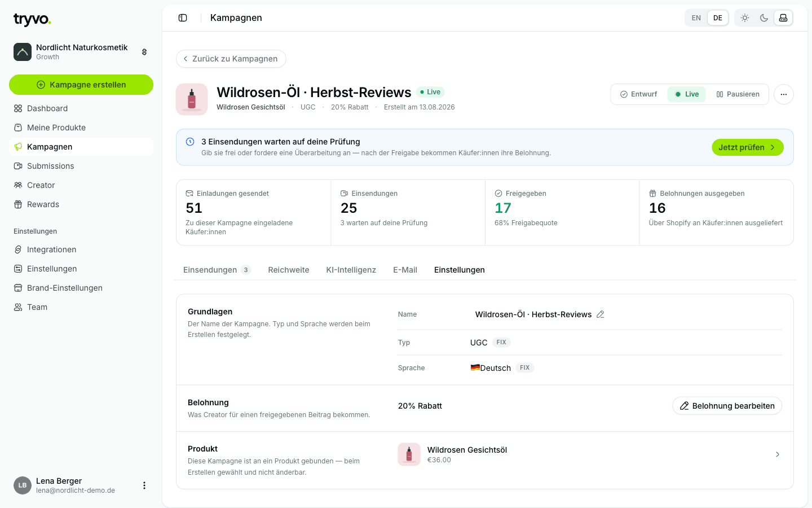Image resolution: width=812 pixels, height=508 pixels.
Task: Click the tryvo logo
Action: pos(32,20)
